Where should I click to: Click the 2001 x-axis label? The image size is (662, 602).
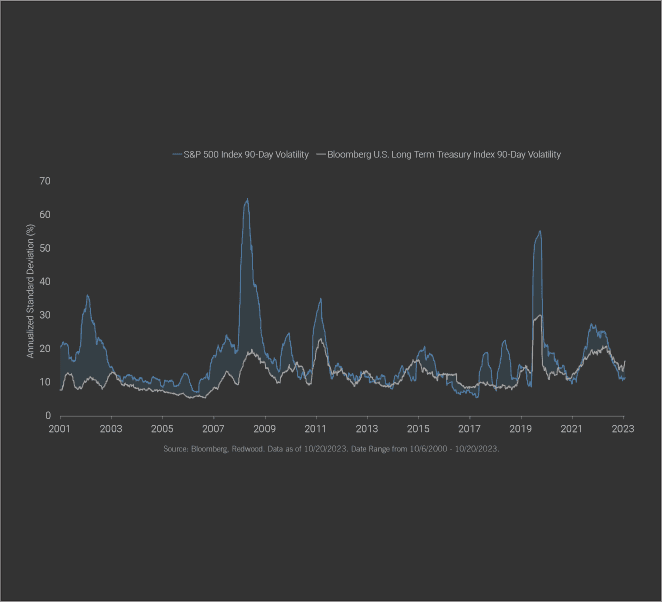(60, 429)
